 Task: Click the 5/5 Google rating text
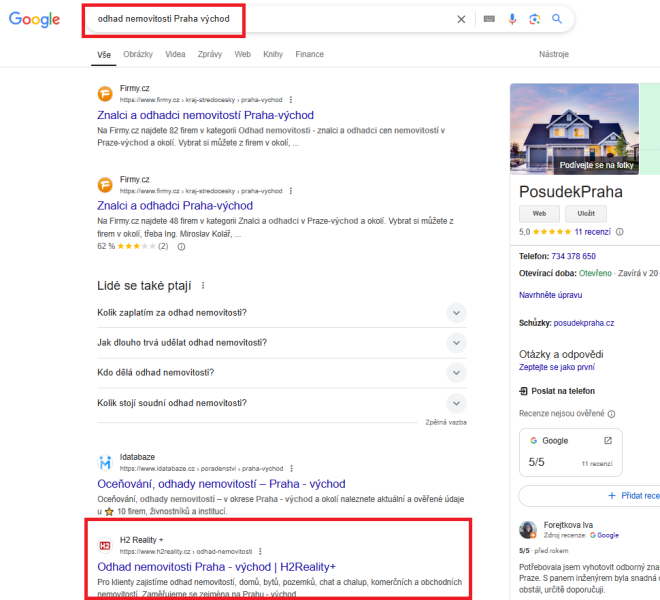[x=536, y=462]
